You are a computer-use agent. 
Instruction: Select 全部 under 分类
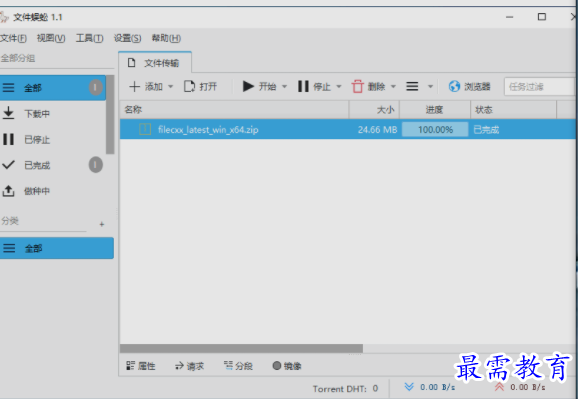57,248
